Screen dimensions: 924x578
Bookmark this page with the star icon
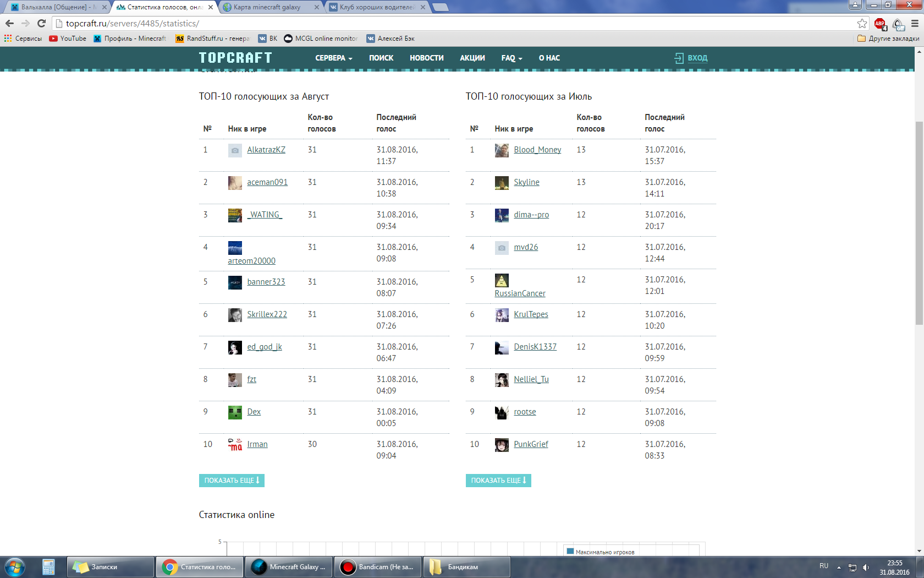point(862,23)
